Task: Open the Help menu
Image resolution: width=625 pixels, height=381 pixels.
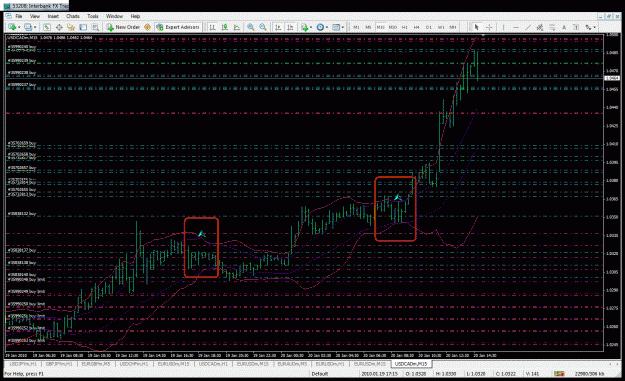Action: [136, 16]
